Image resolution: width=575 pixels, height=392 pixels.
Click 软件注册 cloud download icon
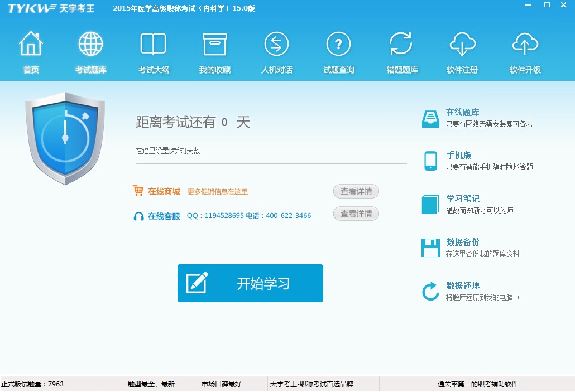(462, 45)
